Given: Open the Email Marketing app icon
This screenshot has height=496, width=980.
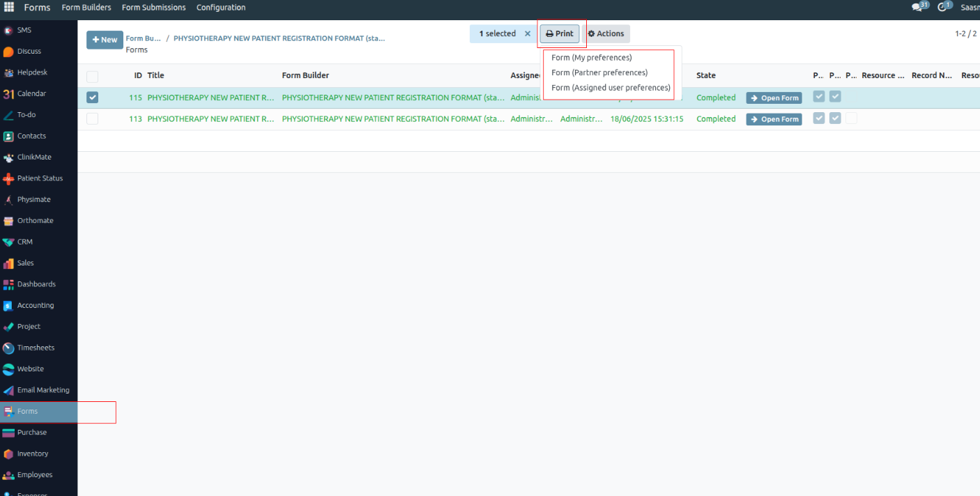Looking at the screenshot, I should [8, 390].
